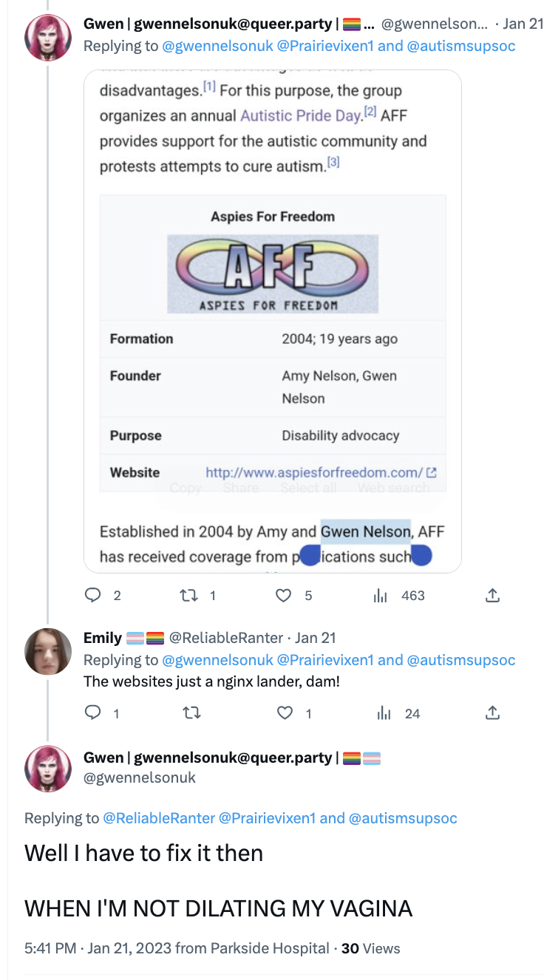View analytics showing 463 views
Image resolution: width=544 pixels, height=980 pixels.
pyautogui.click(x=381, y=595)
